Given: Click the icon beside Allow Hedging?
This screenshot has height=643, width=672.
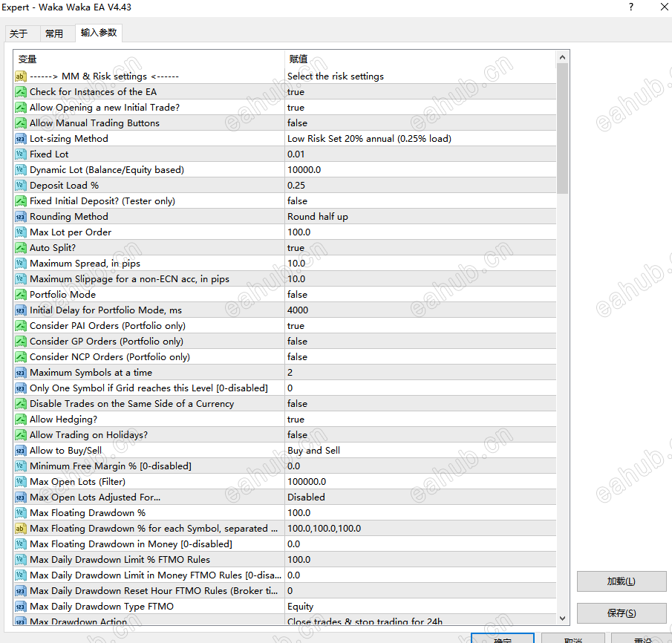Looking at the screenshot, I should coord(21,420).
